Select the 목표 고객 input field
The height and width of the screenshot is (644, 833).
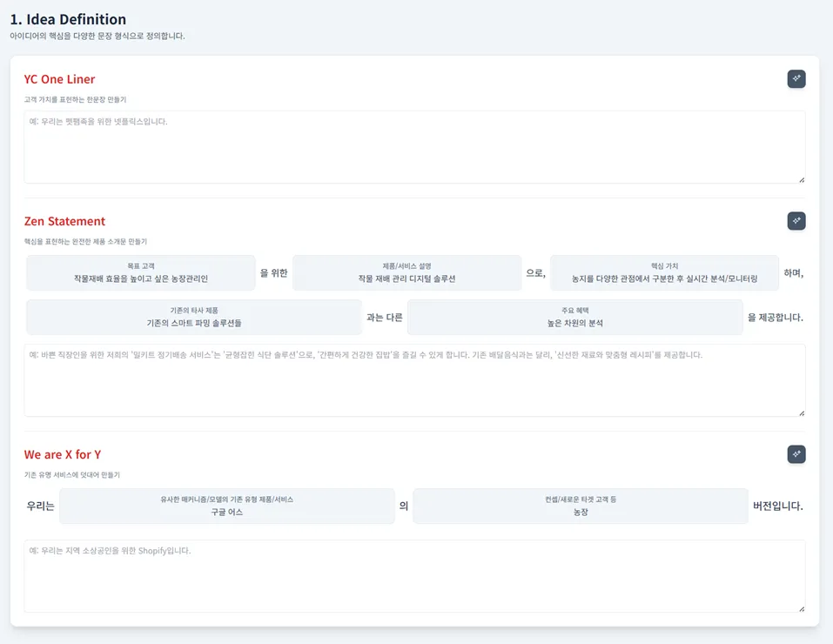coord(141,273)
